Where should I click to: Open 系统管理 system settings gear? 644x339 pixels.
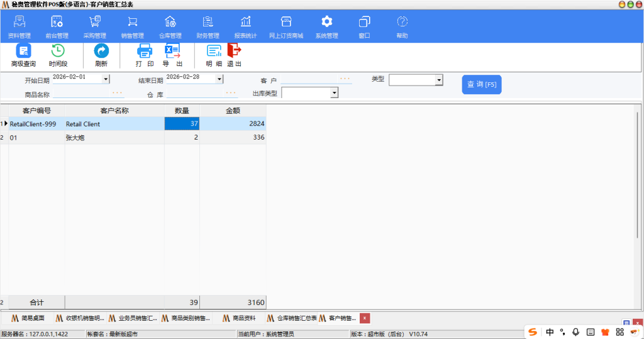tap(326, 27)
